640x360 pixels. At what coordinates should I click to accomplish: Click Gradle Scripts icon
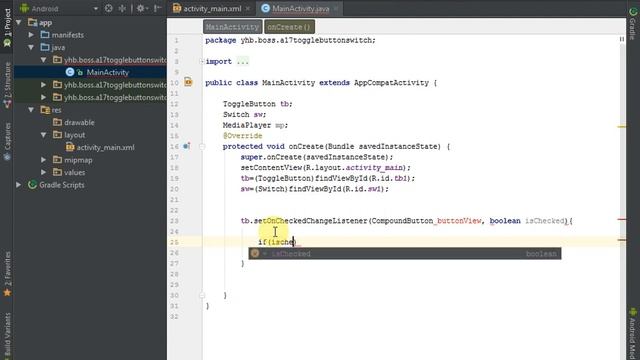point(33,185)
